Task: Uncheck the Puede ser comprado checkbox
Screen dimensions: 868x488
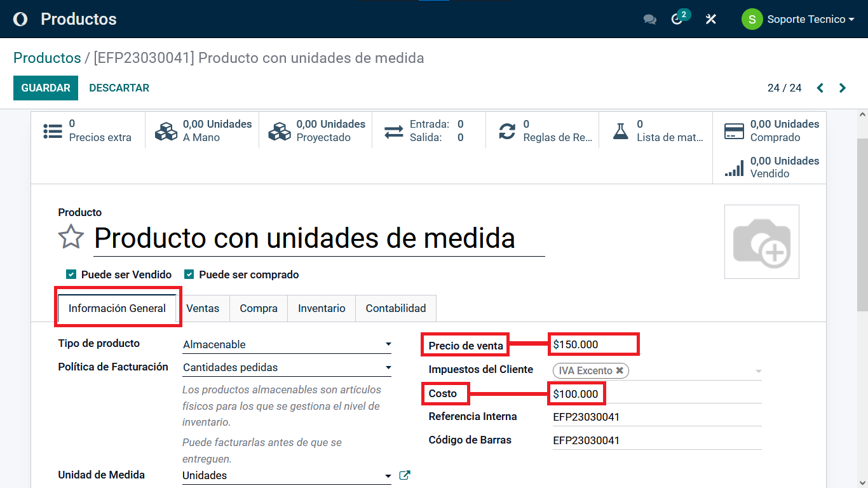Action: tap(189, 274)
